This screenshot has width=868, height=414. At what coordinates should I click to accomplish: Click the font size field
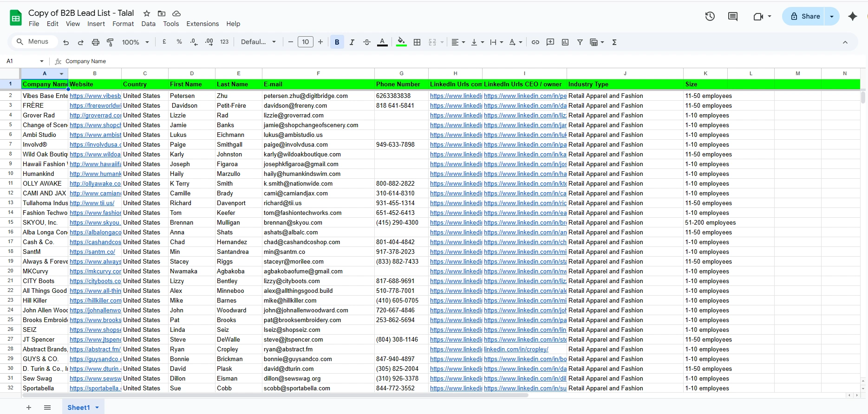306,42
